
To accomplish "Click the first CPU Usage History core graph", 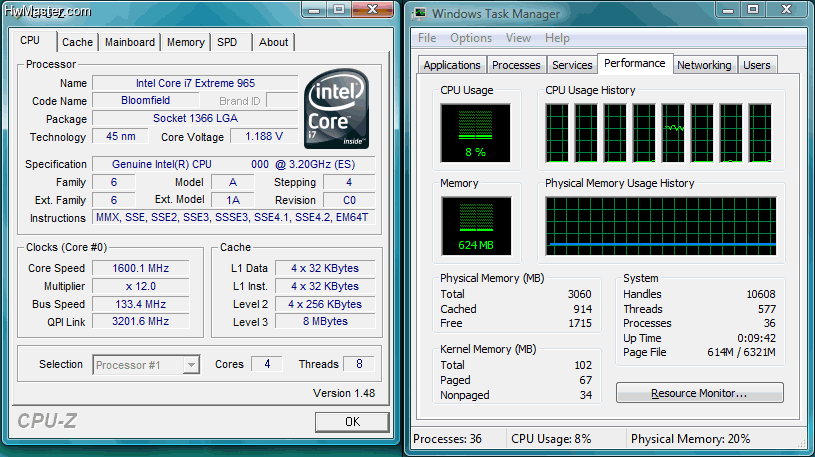I will tap(557, 133).
